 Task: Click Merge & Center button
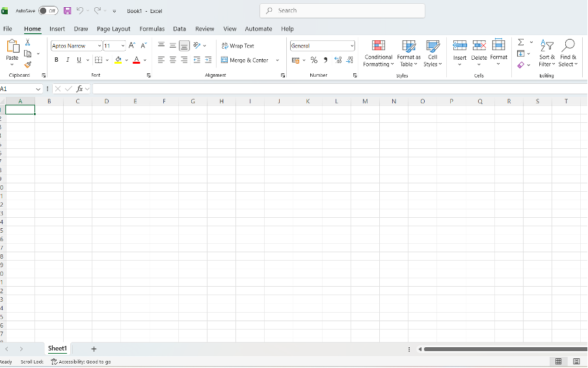[x=245, y=60]
